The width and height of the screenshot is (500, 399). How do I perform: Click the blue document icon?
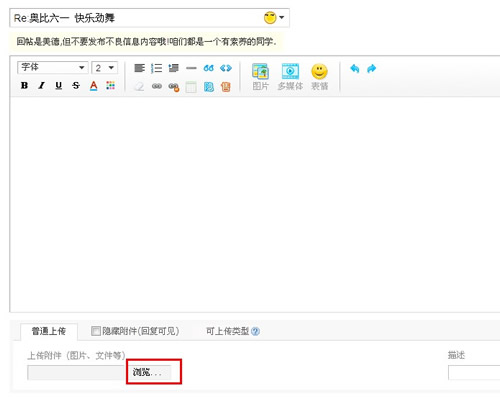(209, 87)
